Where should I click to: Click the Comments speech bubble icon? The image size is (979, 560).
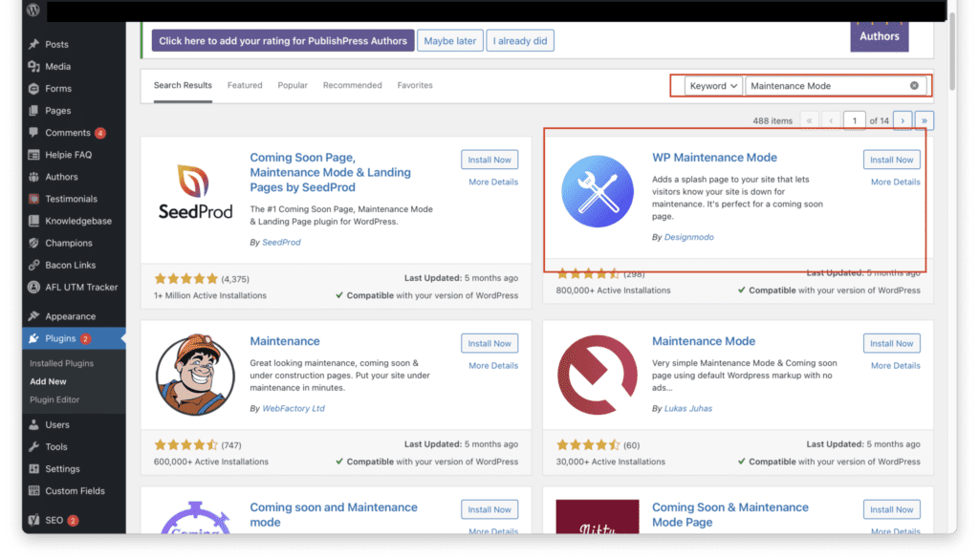(x=34, y=133)
